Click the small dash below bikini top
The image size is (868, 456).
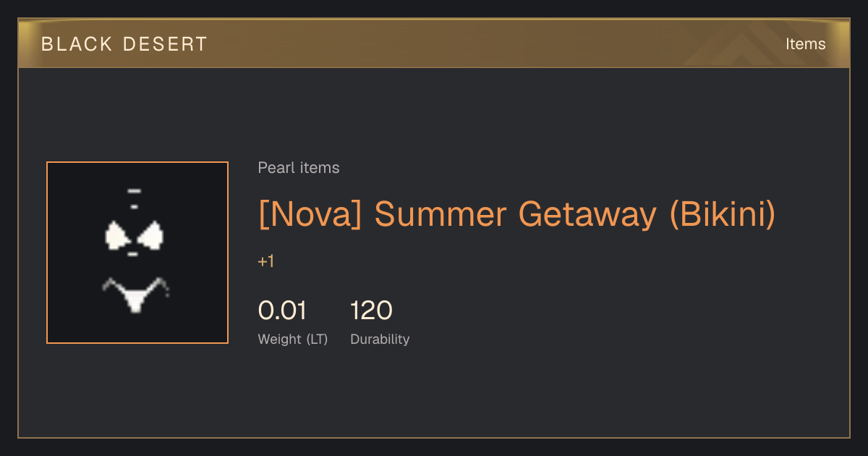pyautogui.click(x=133, y=254)
